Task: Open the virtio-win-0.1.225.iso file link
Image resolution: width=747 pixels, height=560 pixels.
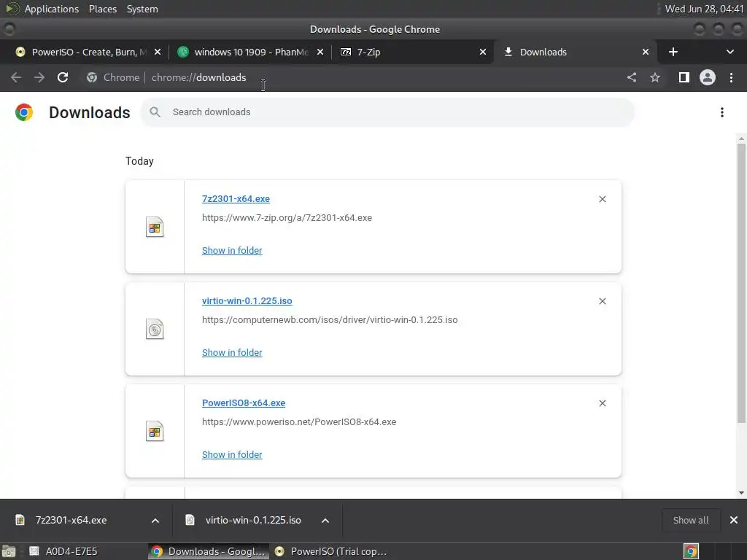Action: [x=247, y=301]
